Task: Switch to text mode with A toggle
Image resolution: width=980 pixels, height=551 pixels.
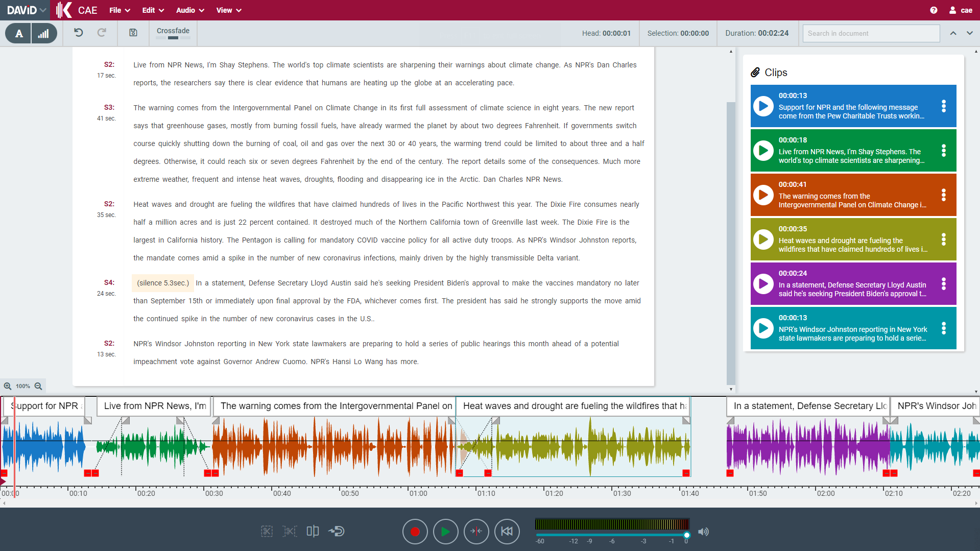Action: (19, 34)
